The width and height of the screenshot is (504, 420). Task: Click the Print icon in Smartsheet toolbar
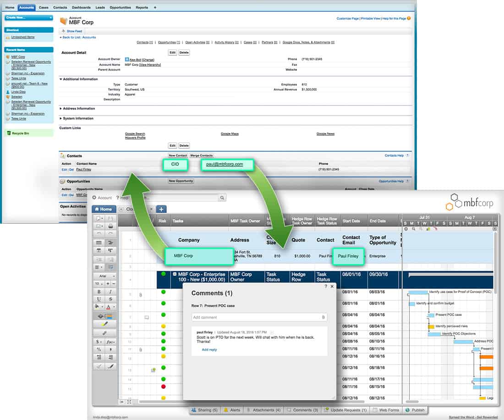point(110,226)
